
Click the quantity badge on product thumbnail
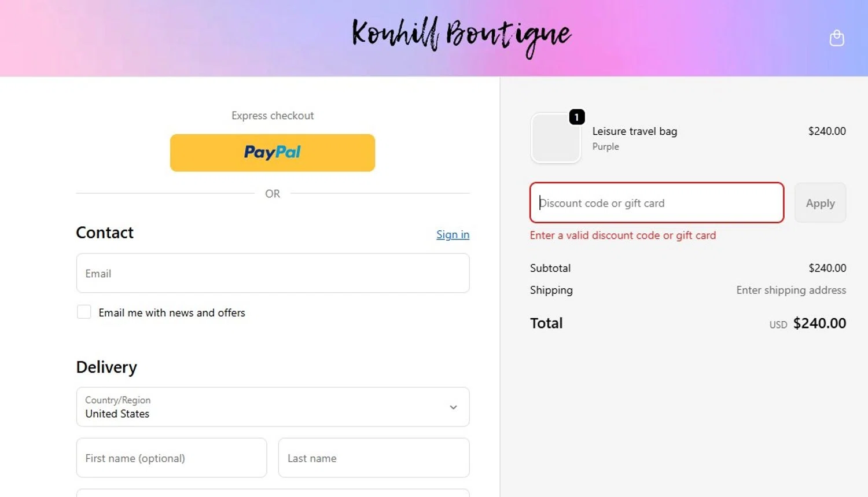[577, 117]
